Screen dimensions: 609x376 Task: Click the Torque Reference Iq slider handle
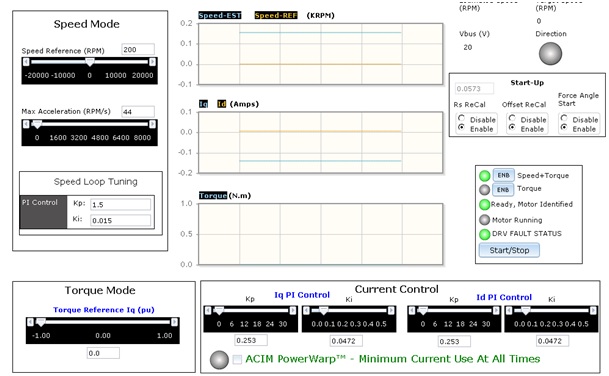pos(41,322)
